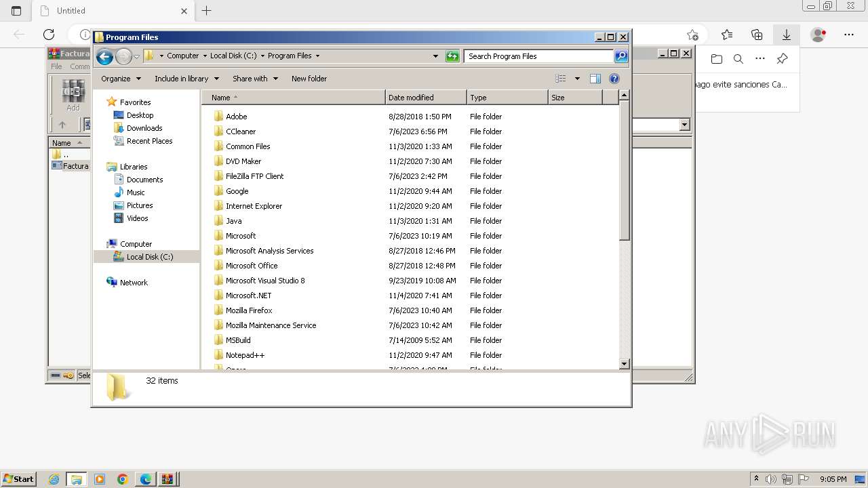Image resolution: width=868 pixels, height=488 pixels.
Task: Open a new Edge tab with plus
Action: click(207, 10)
